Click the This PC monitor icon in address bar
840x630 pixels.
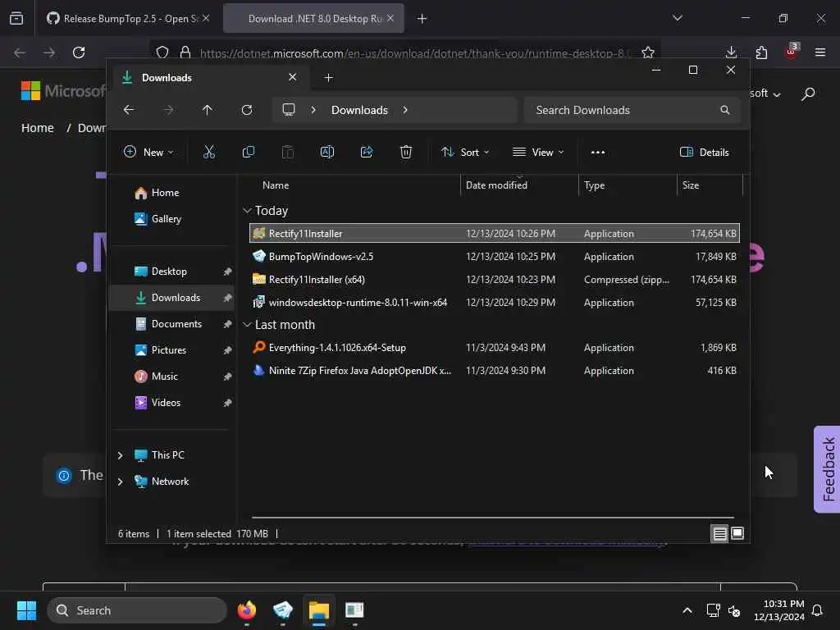click(289, 110)
